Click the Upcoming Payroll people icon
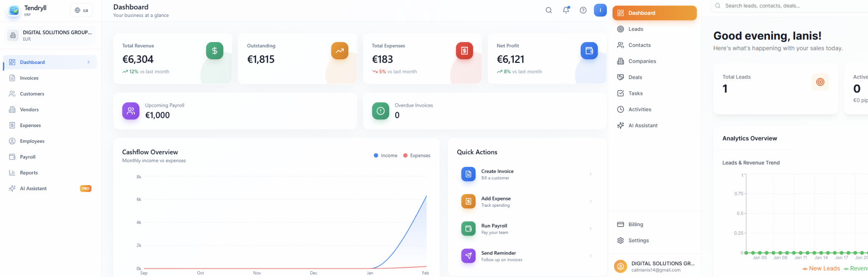 click(x=131, y=111)
